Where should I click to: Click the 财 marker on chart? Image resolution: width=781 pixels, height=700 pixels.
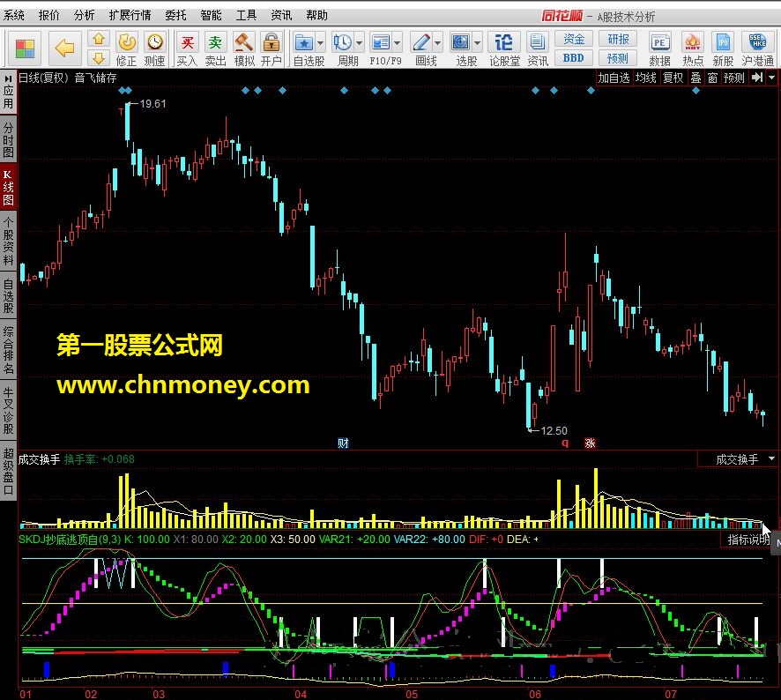[343, 443]
